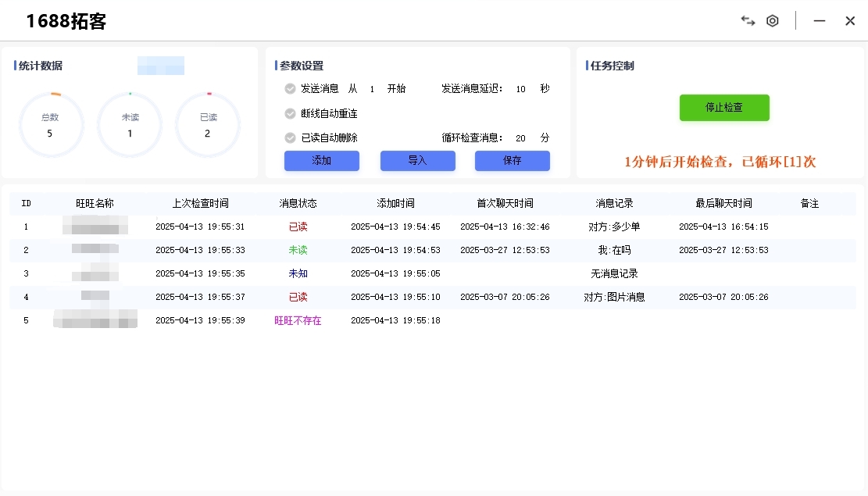
Task: Select the 旺旺不存在 status cell
Action: pyautogui.click(x=298, y=320)
